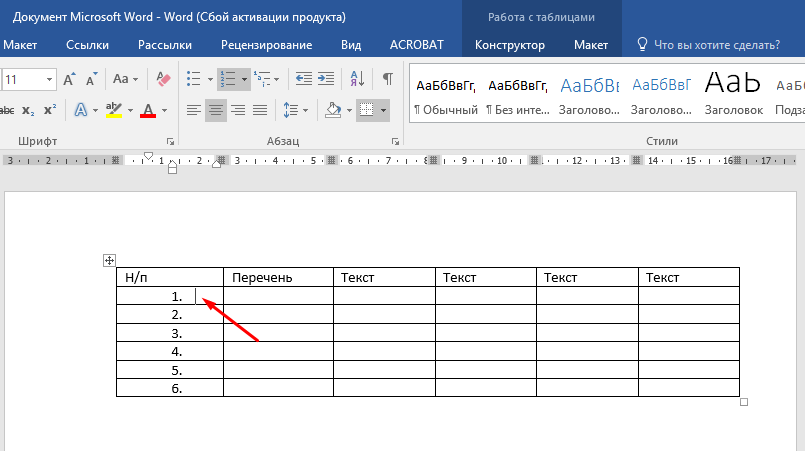Open text effects and typography
The width and height of the screenshot is (805, 451).
click(x=81, y=110)
